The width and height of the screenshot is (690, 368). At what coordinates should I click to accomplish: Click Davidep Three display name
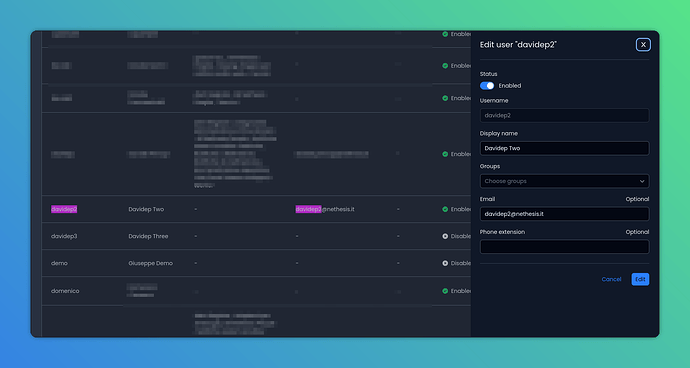[x=148, y=236]
